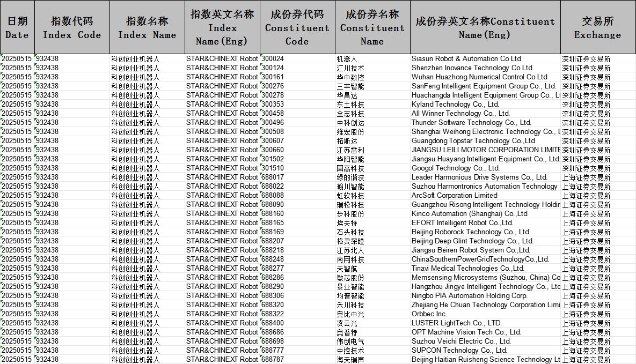This screenshot has height=364, width=636.
Task: Click constituent code cell 300458
Action: coord(297,114)
